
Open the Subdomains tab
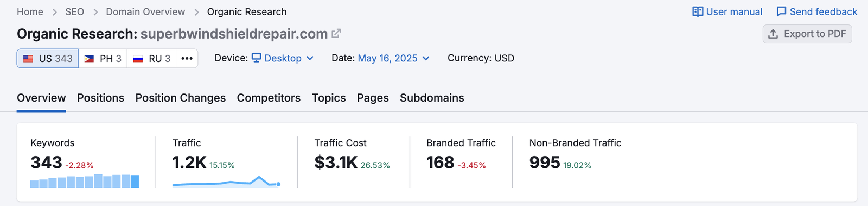(x=432, y=98)
